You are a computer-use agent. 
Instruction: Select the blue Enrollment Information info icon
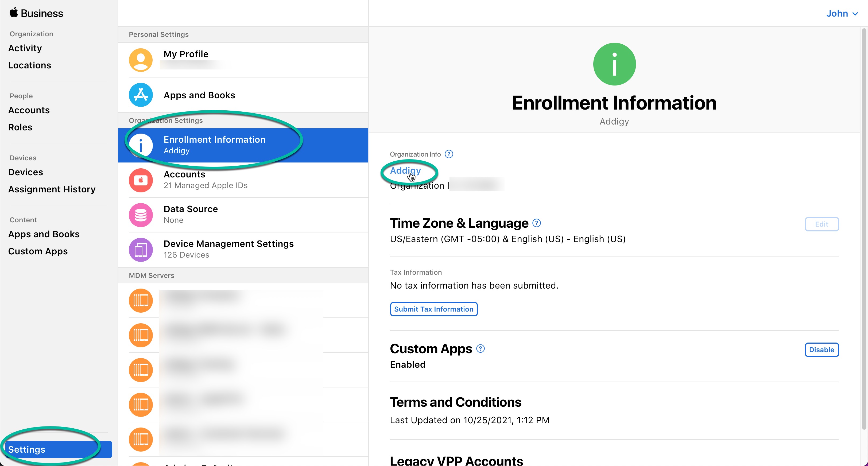pos(141,145)
